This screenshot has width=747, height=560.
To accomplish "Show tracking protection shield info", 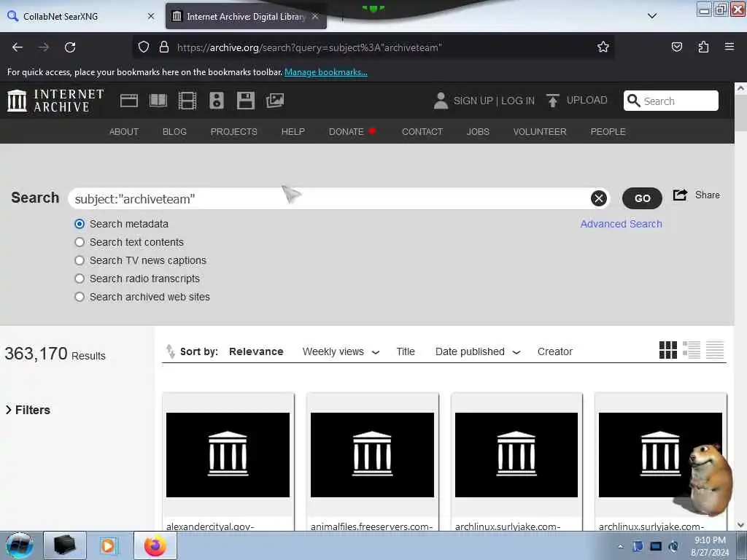I will (144, 47).
